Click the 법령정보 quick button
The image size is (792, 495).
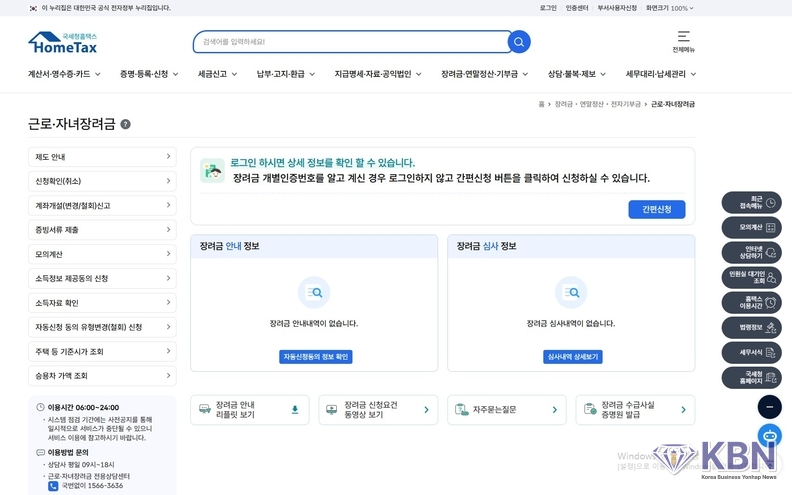point(751,327)
